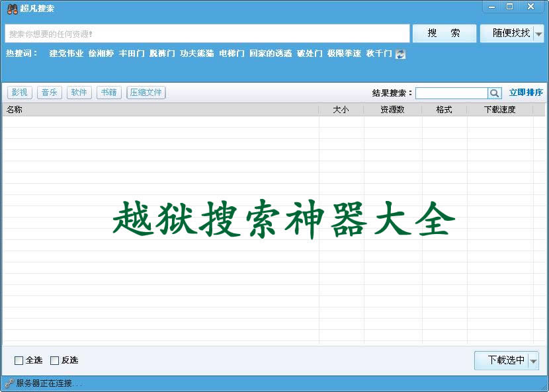Click the 结果搜索 text field
Image resolution: width=549 pixels, height=392 pixels.
(453, 93)
